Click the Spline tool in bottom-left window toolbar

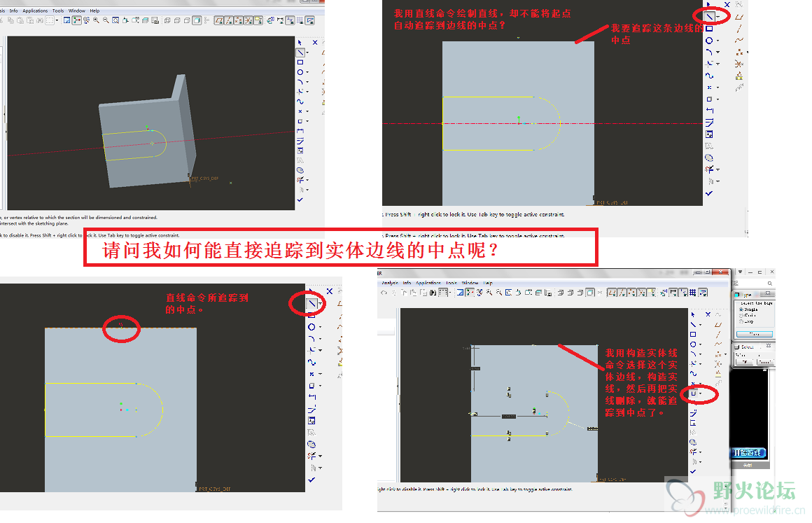[x=311, y=362]
